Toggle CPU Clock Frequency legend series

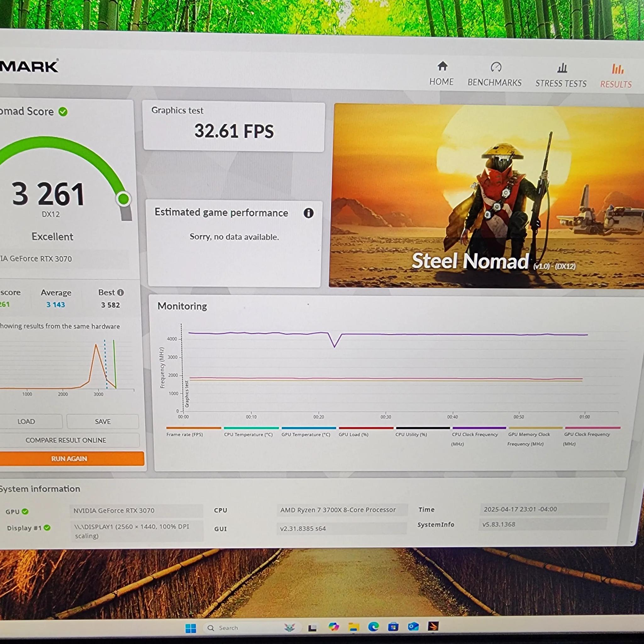(479, 436)
